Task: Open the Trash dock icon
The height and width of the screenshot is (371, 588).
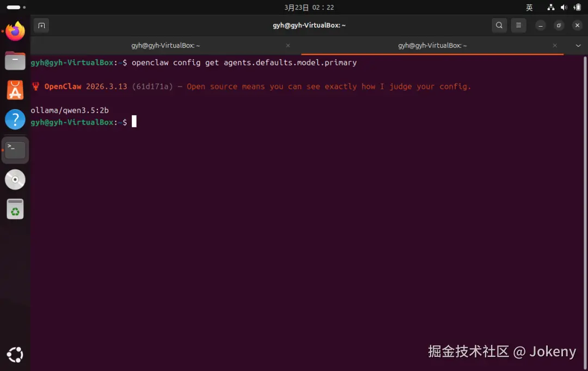Action: (15, 209)
